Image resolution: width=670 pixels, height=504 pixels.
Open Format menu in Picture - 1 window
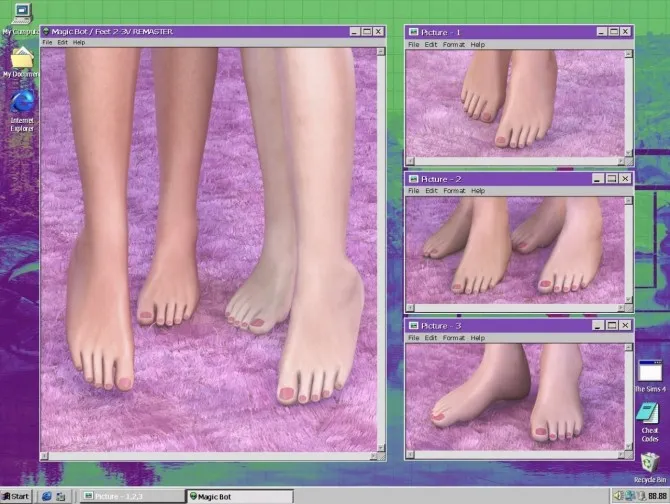454,44
